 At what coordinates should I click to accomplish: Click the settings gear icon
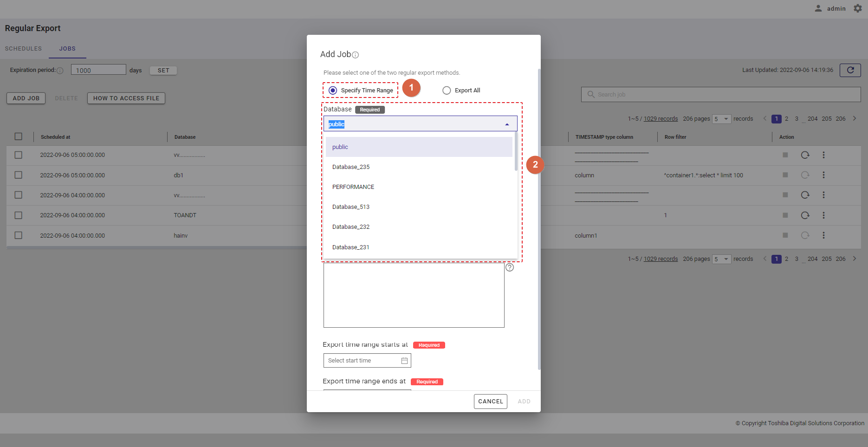858,8
